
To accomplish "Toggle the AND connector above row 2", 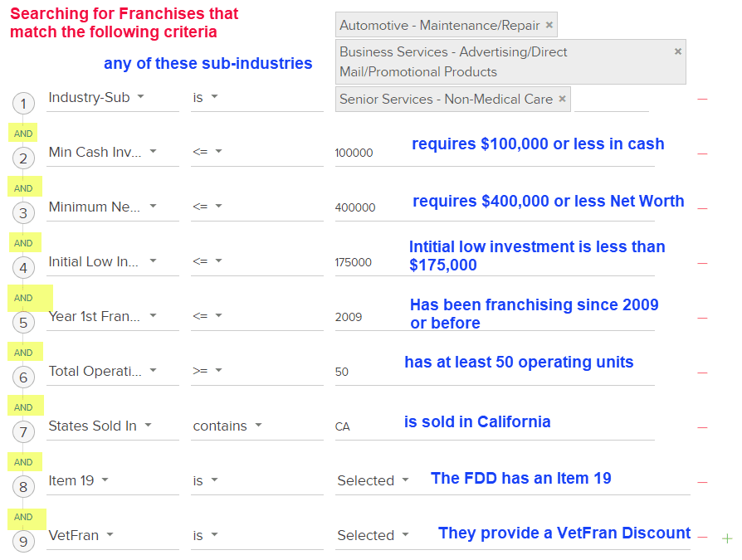I will tap(23, 134).
